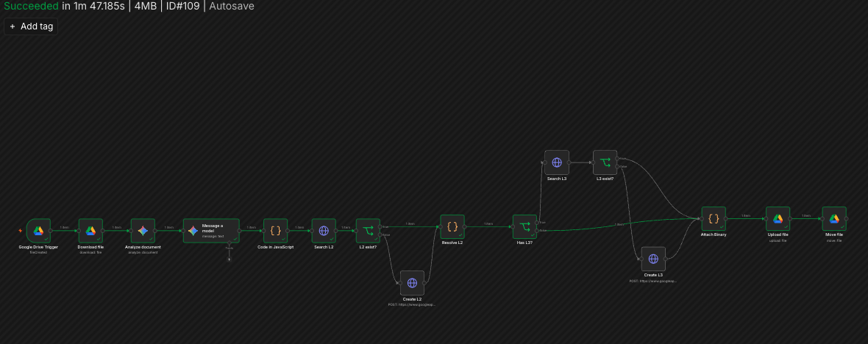Click the POST URL text under Create L3
The image size is (868, 344).
click(x=653, y=280)
